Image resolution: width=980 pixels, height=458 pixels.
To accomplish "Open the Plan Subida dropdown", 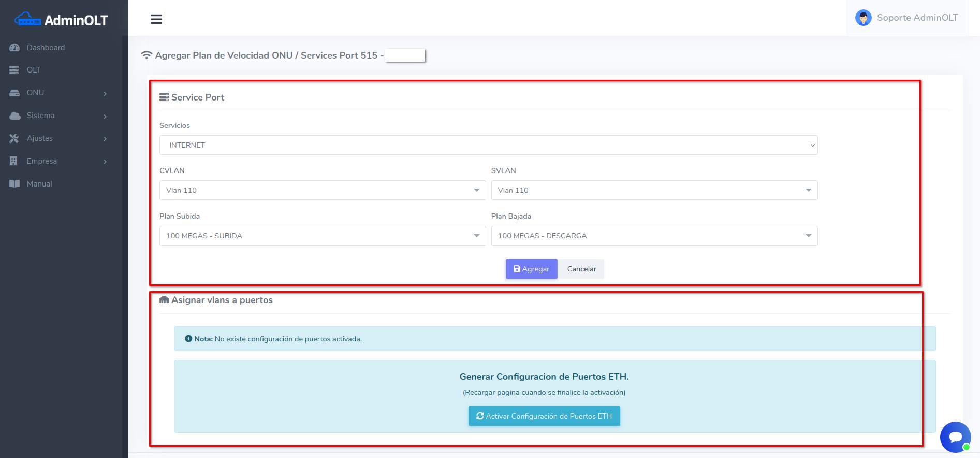I will point(322,236).
